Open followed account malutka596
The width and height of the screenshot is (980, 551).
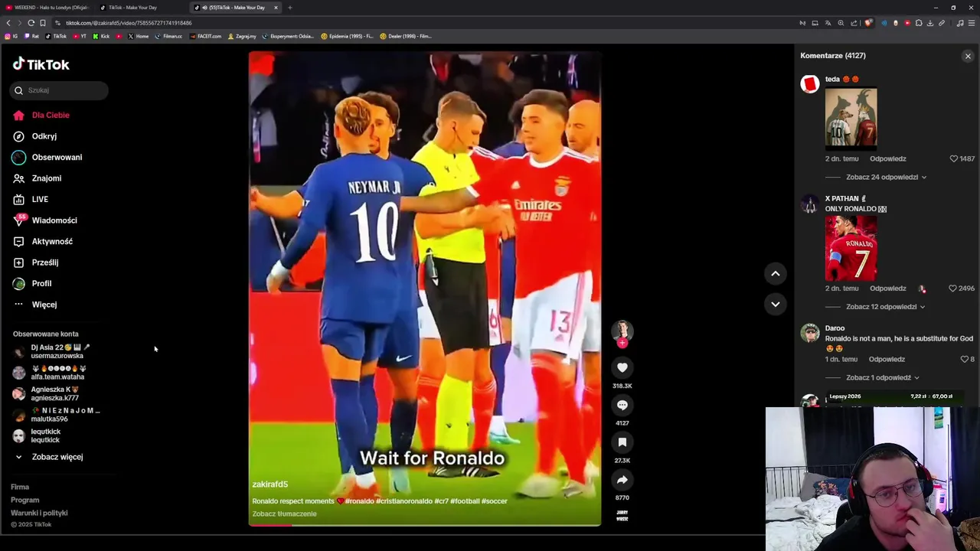click(x=57, y=415)
